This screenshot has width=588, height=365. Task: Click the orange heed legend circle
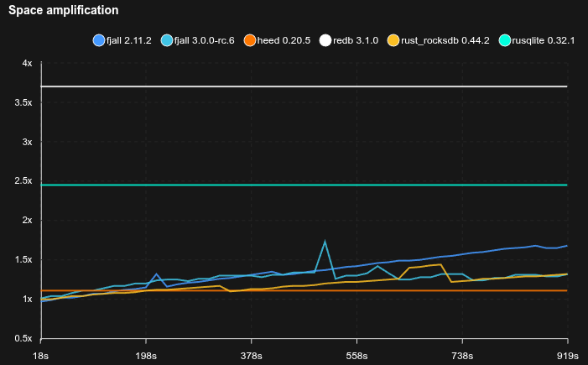coord(250,40)
